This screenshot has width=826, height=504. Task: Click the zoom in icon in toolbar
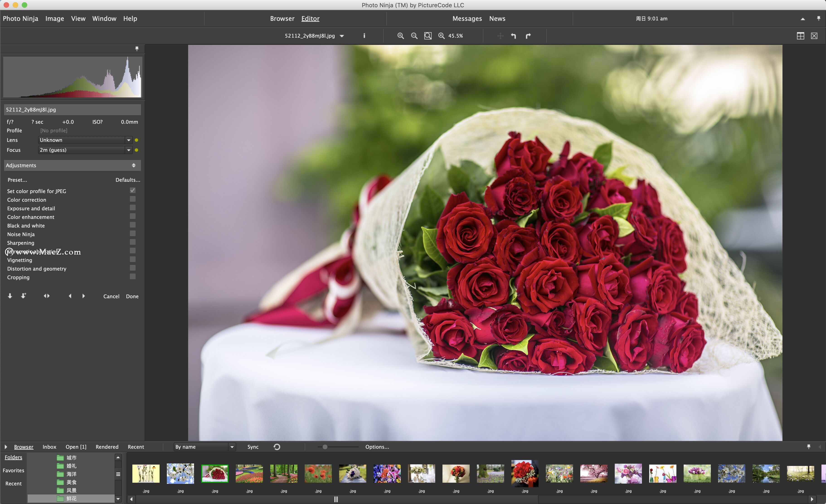[x=401, y=36]
